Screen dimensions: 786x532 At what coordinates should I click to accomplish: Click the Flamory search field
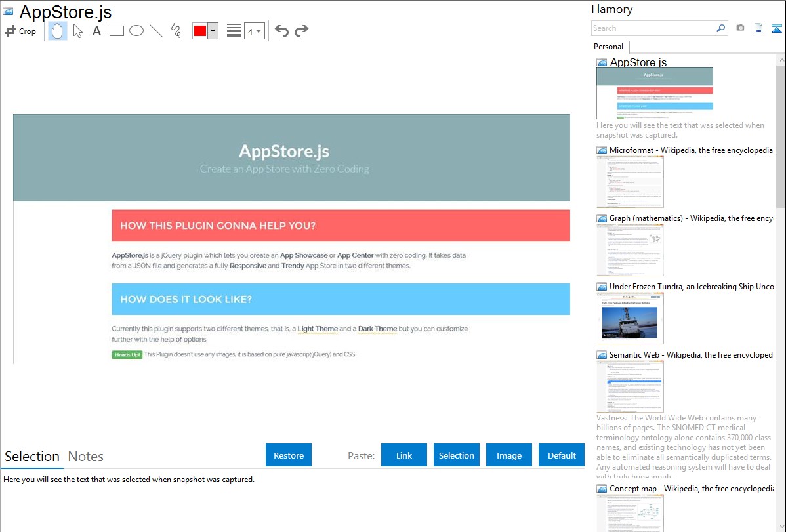point(653,28)
